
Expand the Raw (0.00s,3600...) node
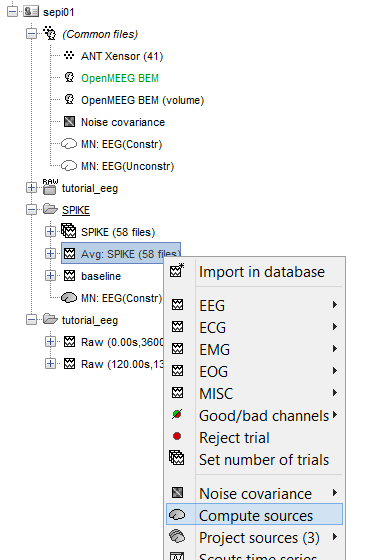point(50,342)
